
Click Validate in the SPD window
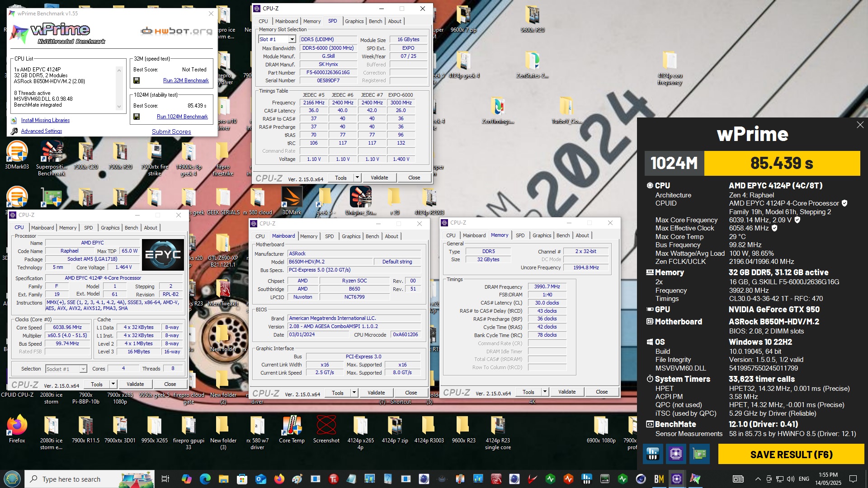tap(379, 178)
